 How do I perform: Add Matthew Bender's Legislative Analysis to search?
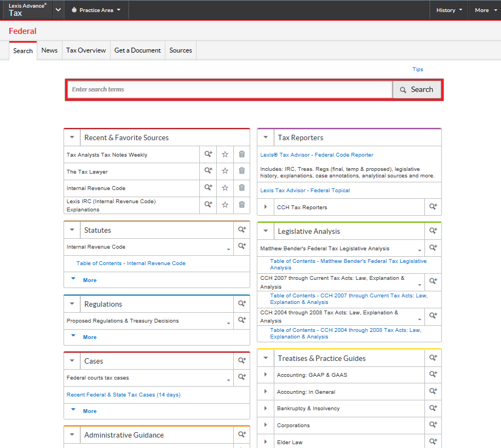point(433,248)
